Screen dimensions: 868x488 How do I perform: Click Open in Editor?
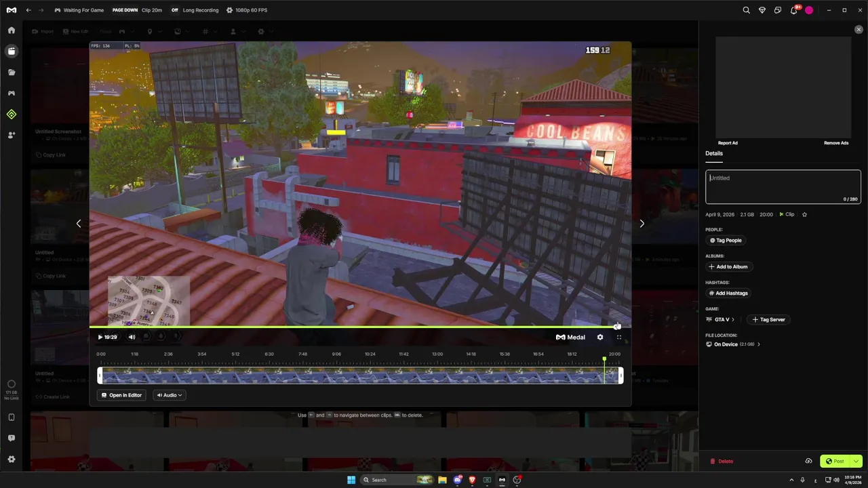122,395
